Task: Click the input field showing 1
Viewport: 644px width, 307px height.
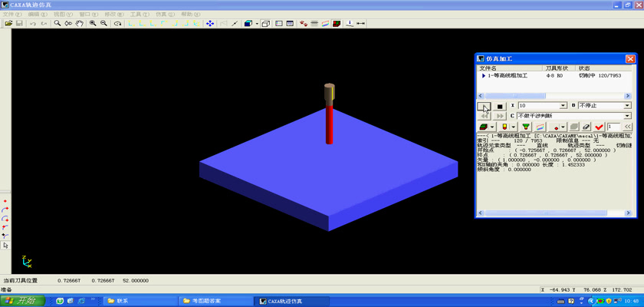Action: pos(613,127)
